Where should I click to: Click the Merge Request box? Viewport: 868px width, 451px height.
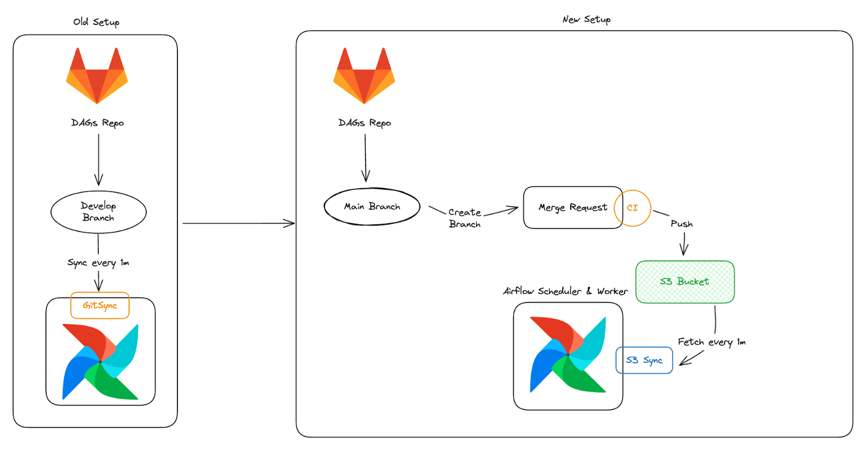tap(573, 208)
